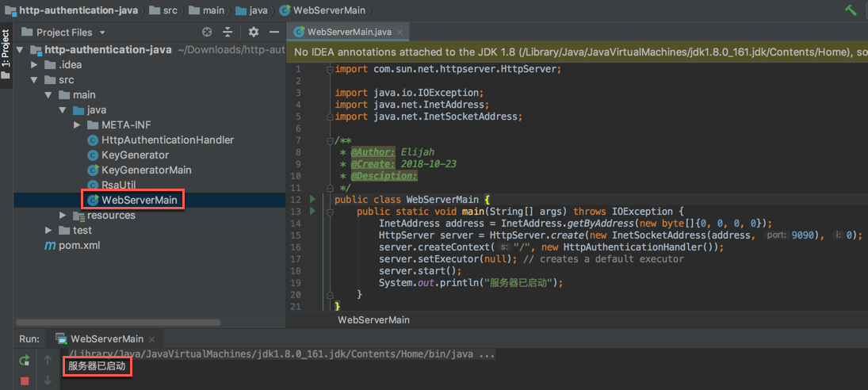Hide the Project panel with minimize icon
The height and width of the screenshot is (390, 868).
click(273, 32)
